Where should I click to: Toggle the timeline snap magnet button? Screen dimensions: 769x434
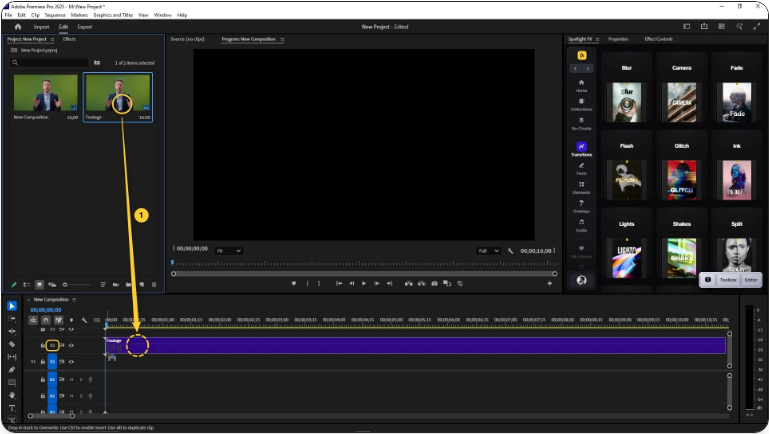[x=46, y=320]
